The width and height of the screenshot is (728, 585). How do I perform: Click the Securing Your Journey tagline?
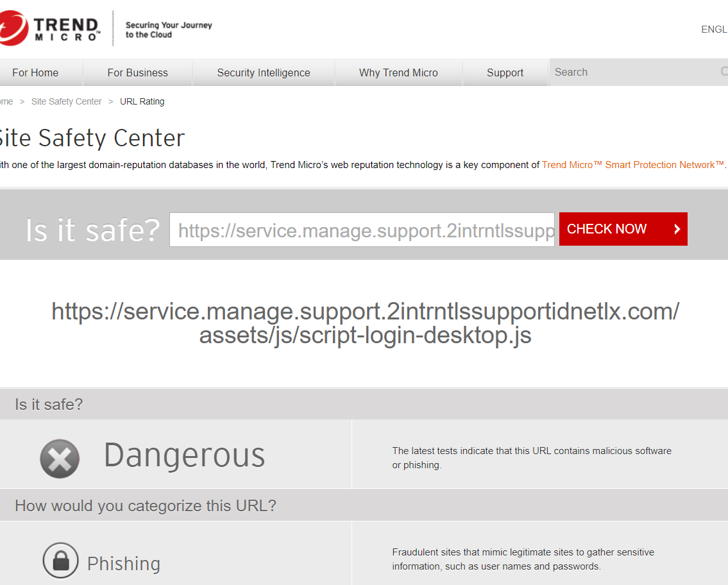(x=169, y=30)
